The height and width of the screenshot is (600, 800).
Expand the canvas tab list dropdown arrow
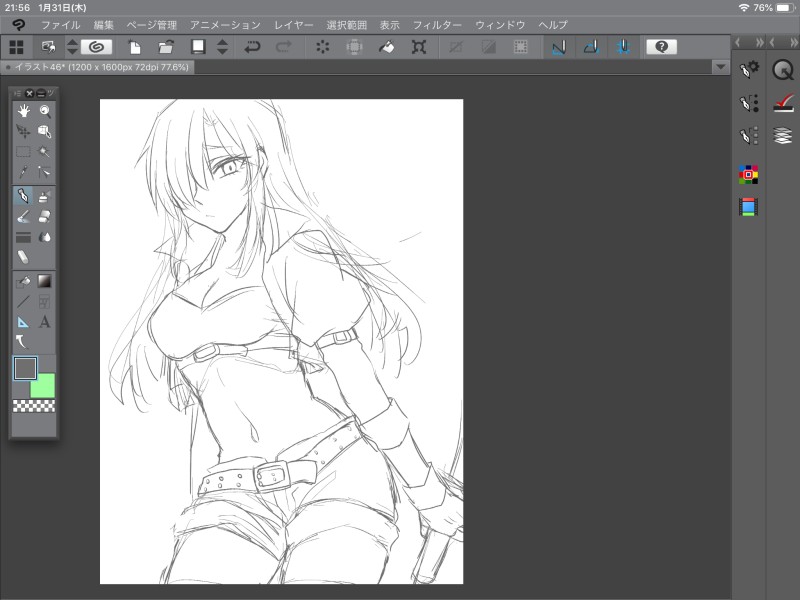pos(720,67)
